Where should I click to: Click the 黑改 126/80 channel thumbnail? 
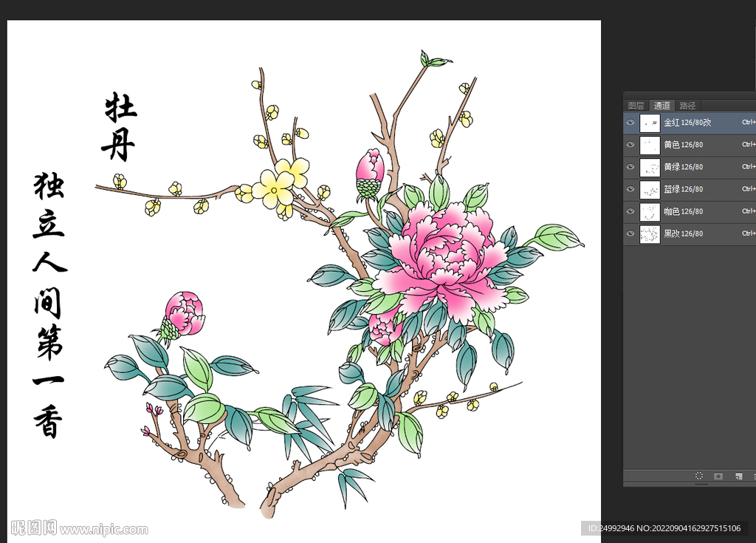click(x=650, y=234)
